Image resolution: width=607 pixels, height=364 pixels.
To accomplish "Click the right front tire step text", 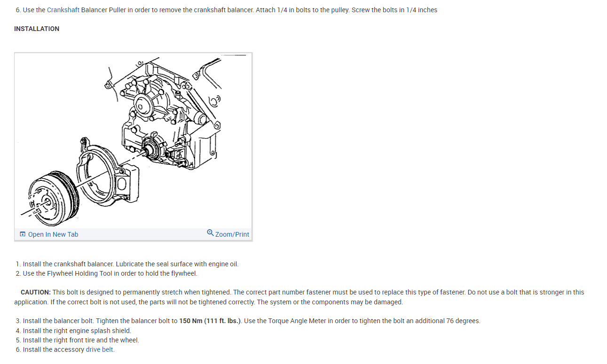I will pyautogui.click(x=77, y=340).
